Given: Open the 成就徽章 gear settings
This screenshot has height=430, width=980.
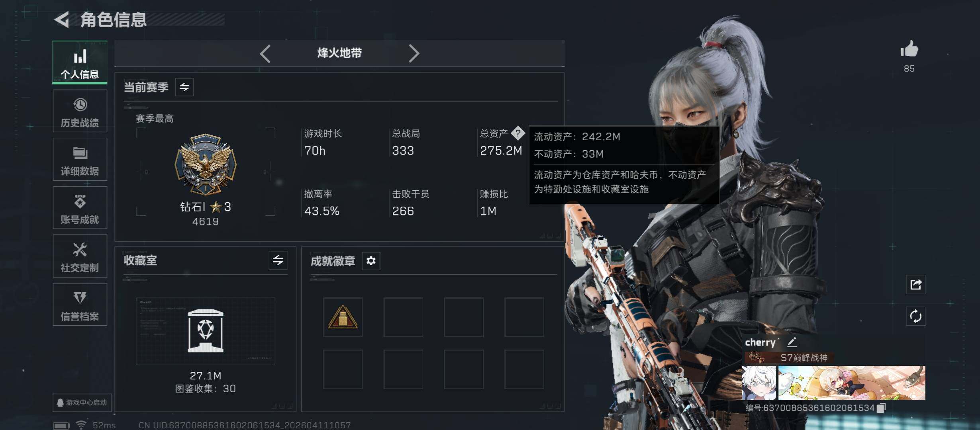Looking at the screenshot, I should tap(371, 261).
